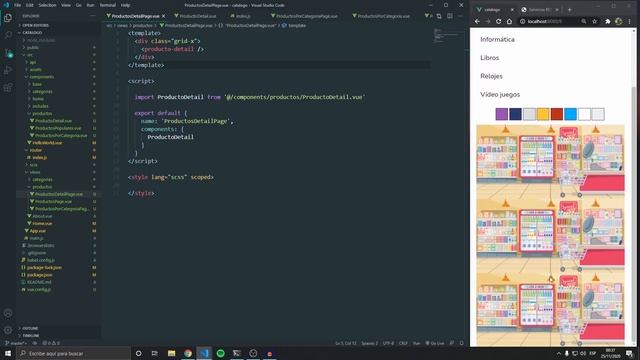Pick the red color swatch
This screenshot has height=360, width=640.
point(557,114)
